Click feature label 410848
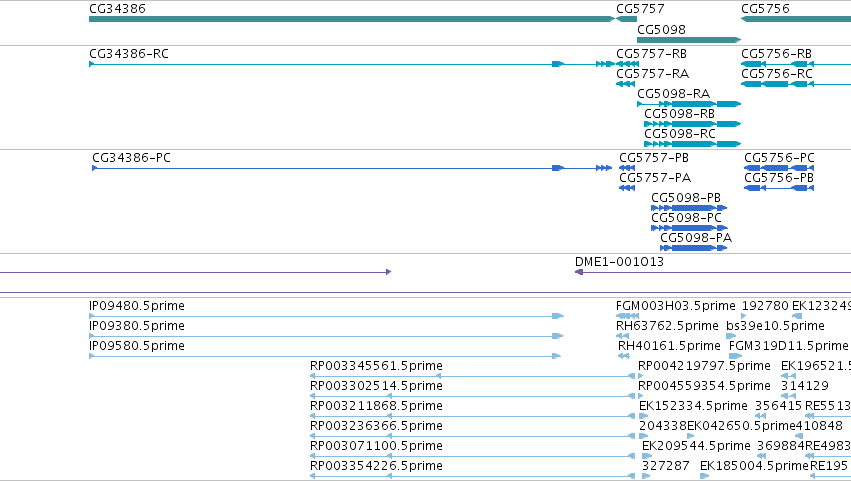Screen dimensions: 851x481 pos(819,426)
